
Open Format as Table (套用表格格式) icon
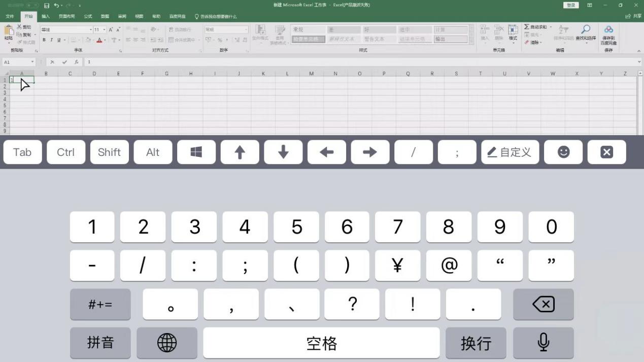(280, 30)
